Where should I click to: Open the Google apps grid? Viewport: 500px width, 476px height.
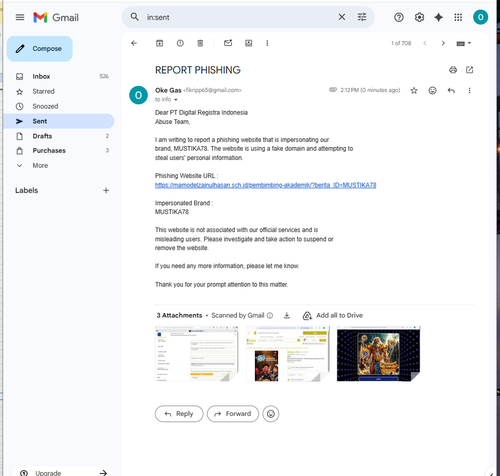(x=458, y=17)
